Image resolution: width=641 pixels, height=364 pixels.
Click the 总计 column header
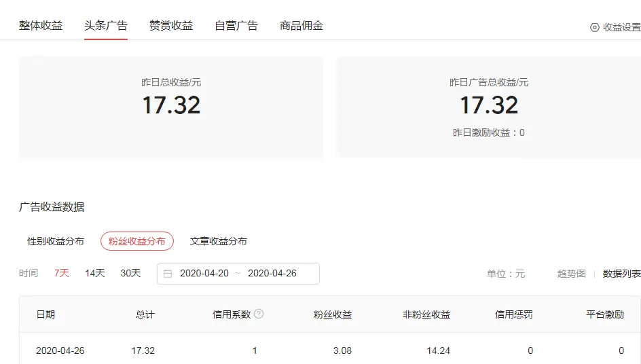click(x=145, y=314)
